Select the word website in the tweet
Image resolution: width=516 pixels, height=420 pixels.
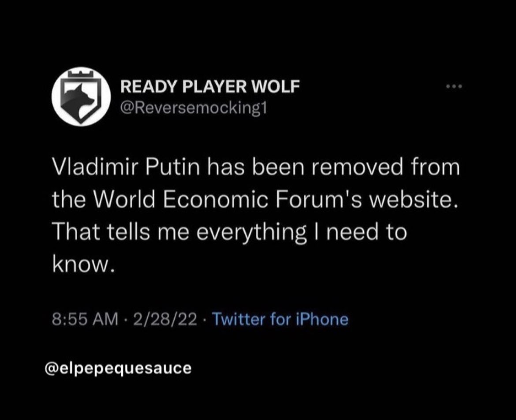coord(411,200)
